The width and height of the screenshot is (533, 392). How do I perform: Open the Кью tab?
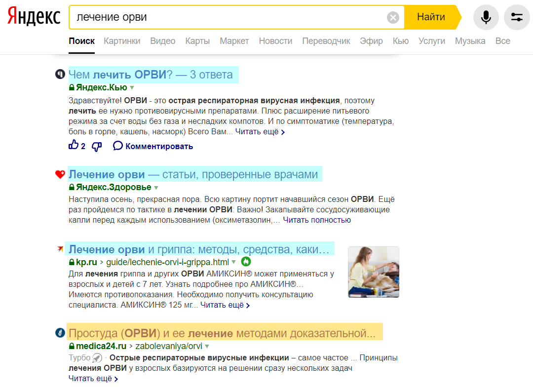pos(401,41)
